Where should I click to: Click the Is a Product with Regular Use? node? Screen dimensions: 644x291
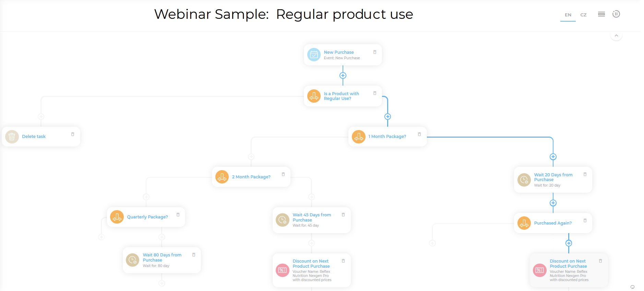click(341, 96)
